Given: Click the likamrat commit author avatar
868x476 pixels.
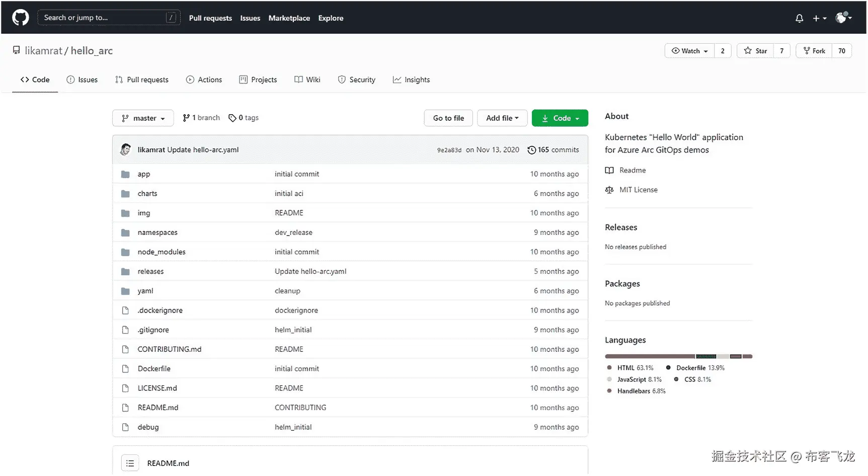Looking at the screenshot, I should coord(125,149).
